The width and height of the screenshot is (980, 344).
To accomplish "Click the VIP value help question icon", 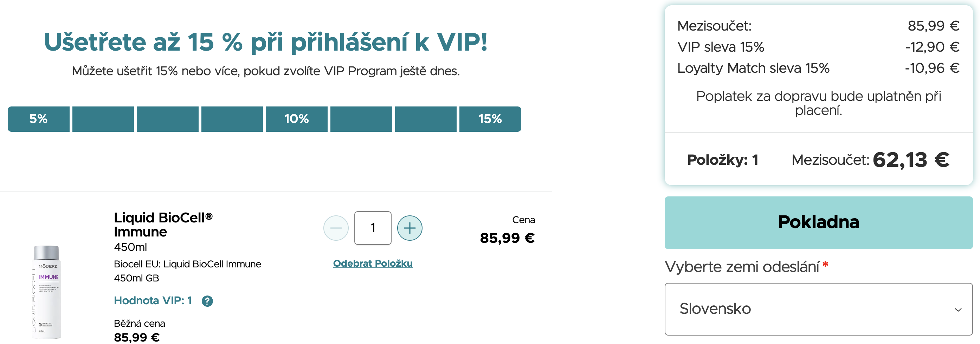I will click(x=207, y=301).
